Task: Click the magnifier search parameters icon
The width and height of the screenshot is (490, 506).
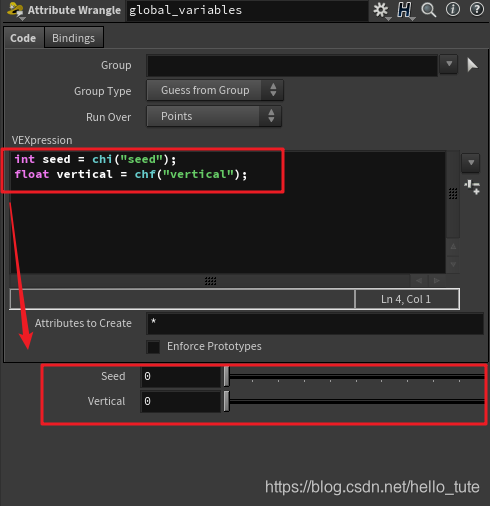Action: click(429, 10)
